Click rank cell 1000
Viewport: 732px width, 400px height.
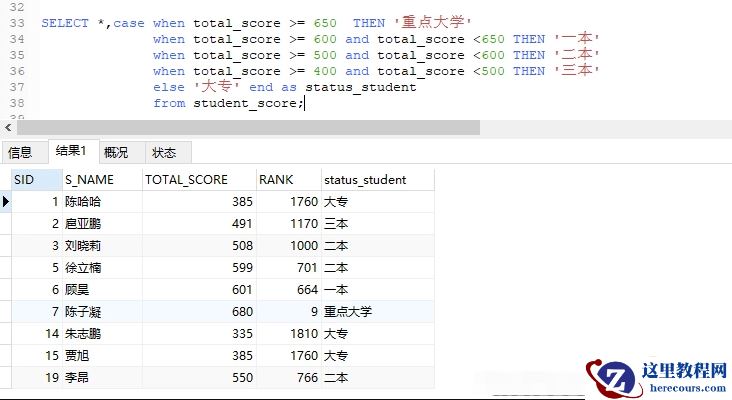point(289,246)
